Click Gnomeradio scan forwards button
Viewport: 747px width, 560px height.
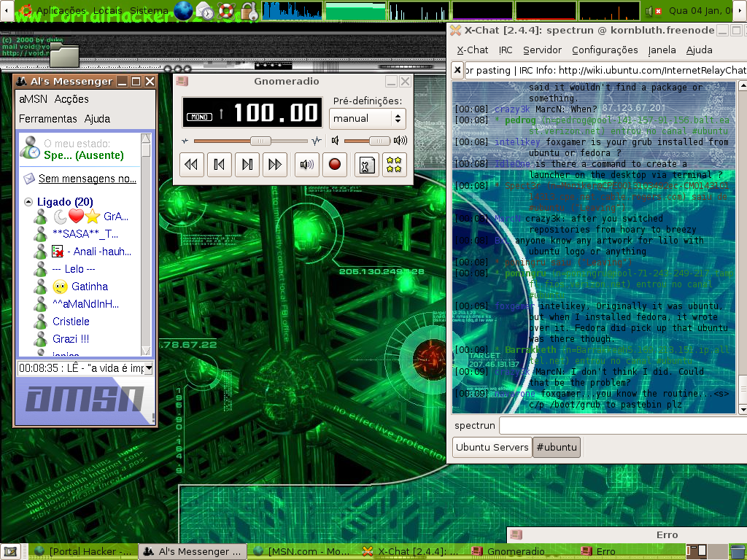click(x=275, y=165)
